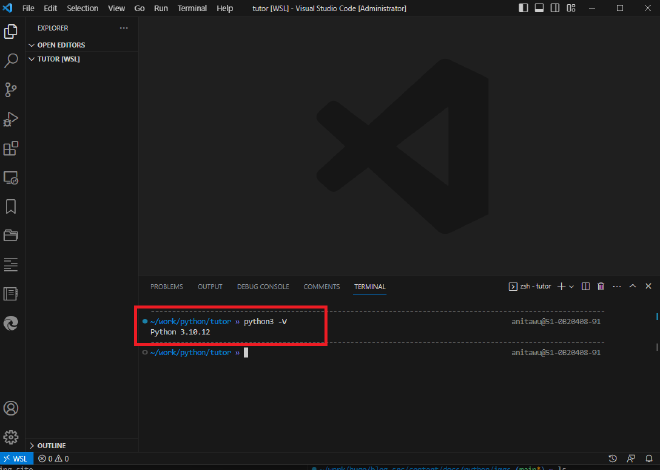
Task: Maximize the panel with chevron up
Action: click(x=633, y=286)
